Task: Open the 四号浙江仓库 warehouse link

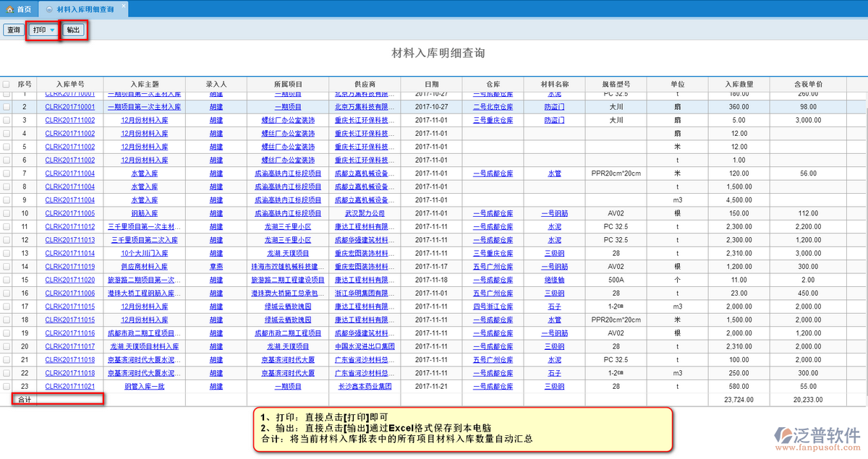Action: tap(493, 306)
